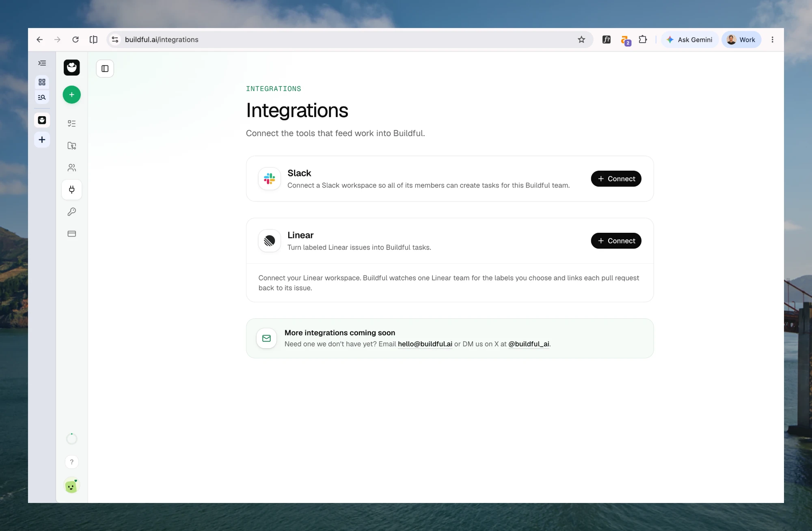Open the orange extension with badge 2

626,40
